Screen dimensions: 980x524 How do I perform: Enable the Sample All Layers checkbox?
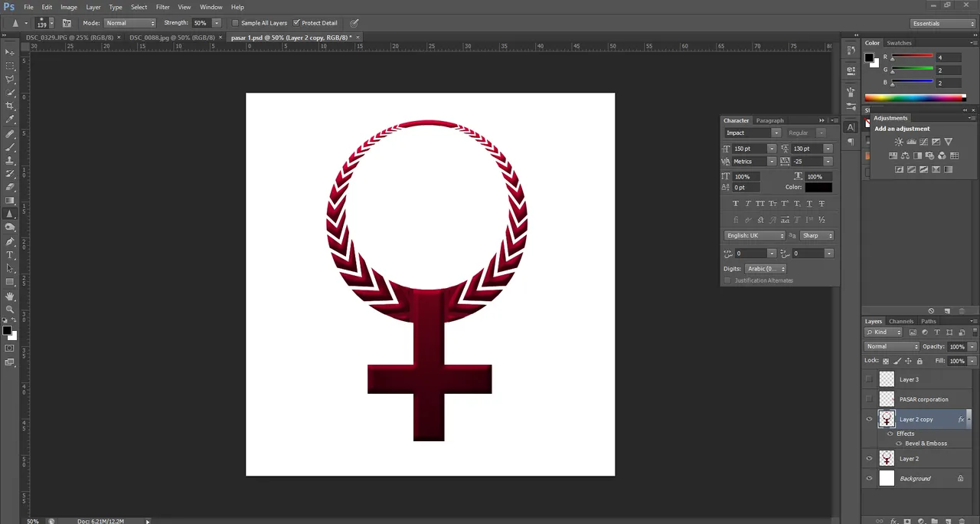[x=235, y=23]
